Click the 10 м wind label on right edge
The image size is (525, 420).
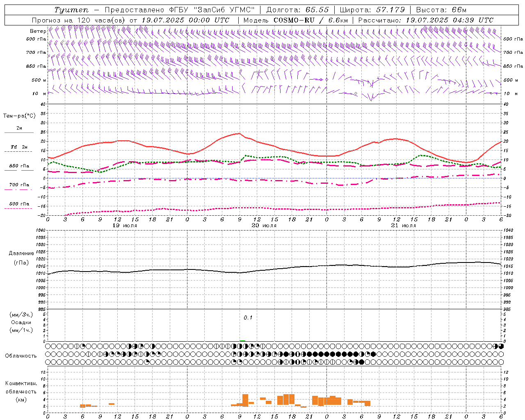(x=511, y=94)
